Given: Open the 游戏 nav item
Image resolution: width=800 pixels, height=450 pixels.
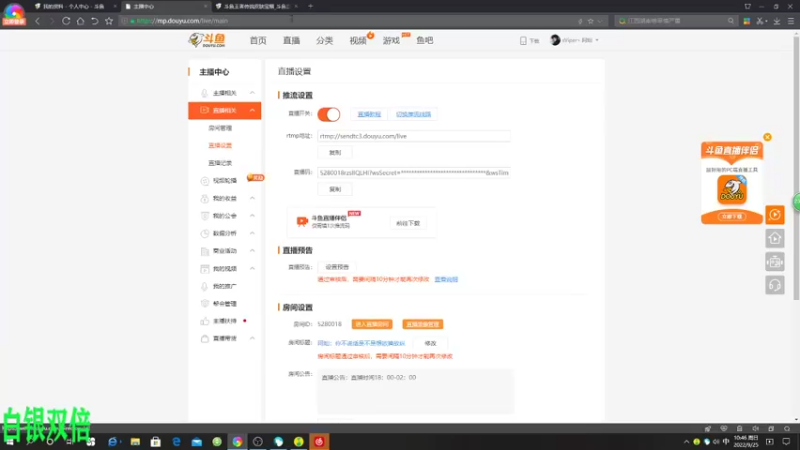Looking at the screenshot, I should coord(391,40).
